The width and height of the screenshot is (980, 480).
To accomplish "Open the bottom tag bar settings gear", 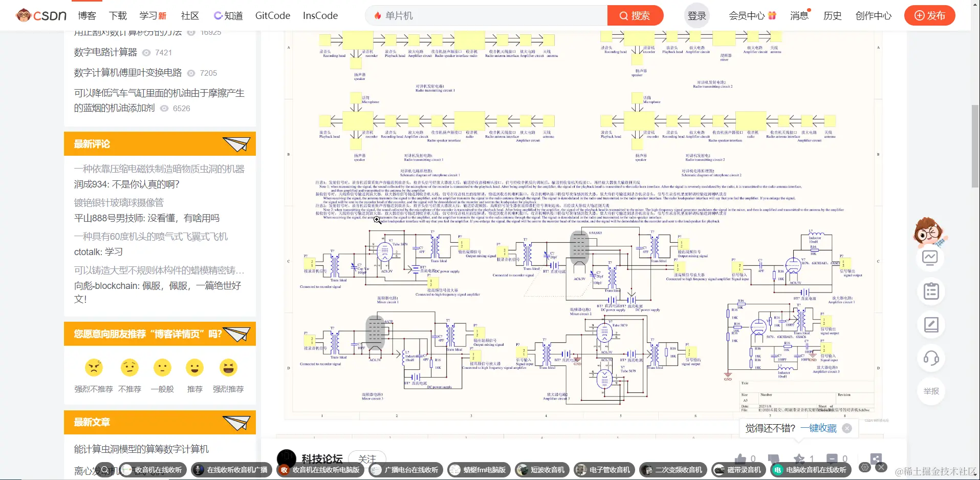I will 865,467.
